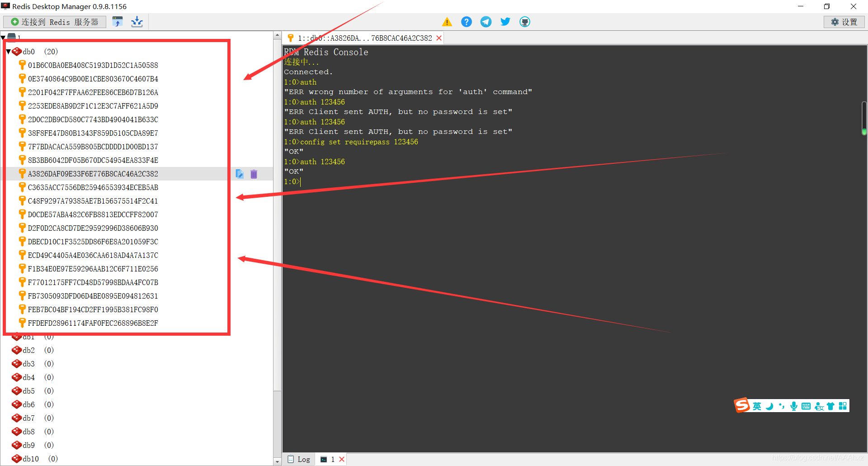Select the db5 database node
Image resolution: width=868 pixels, height=466 pixels.
pos(33,391)
